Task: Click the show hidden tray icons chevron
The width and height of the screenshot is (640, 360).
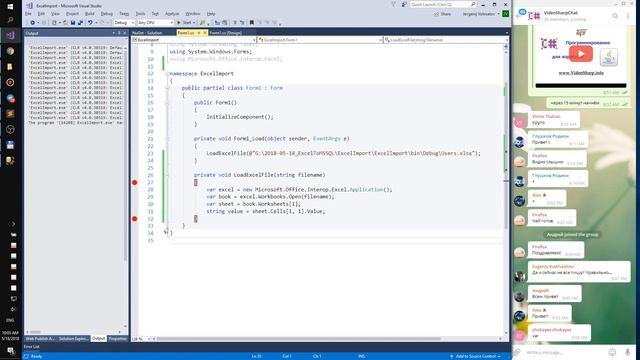Action: [x=13, y=224]
